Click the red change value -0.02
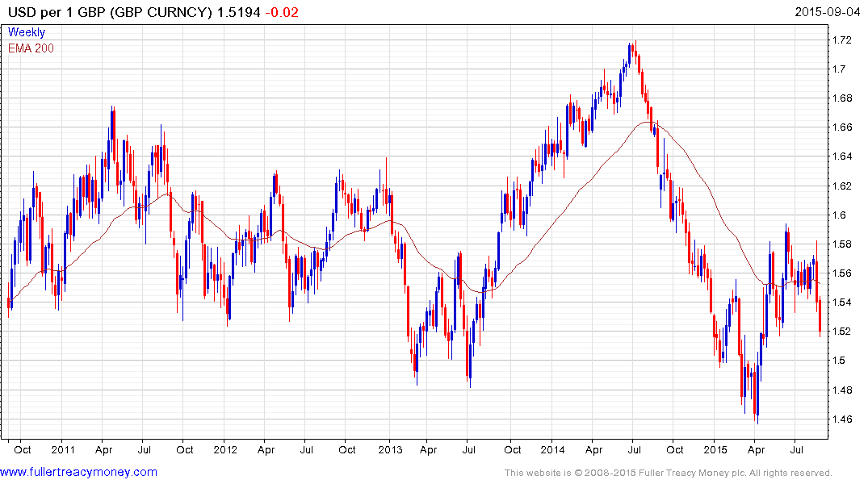The image size is (868, 484). pyautogui.click(x=282, y=12)
